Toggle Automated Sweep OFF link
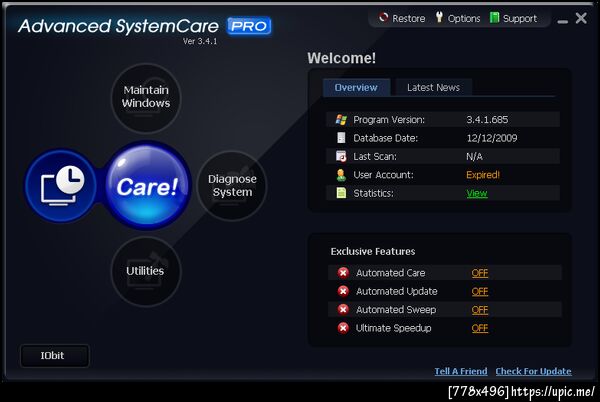Screen dimensions: 600x402 coord(480,310)
